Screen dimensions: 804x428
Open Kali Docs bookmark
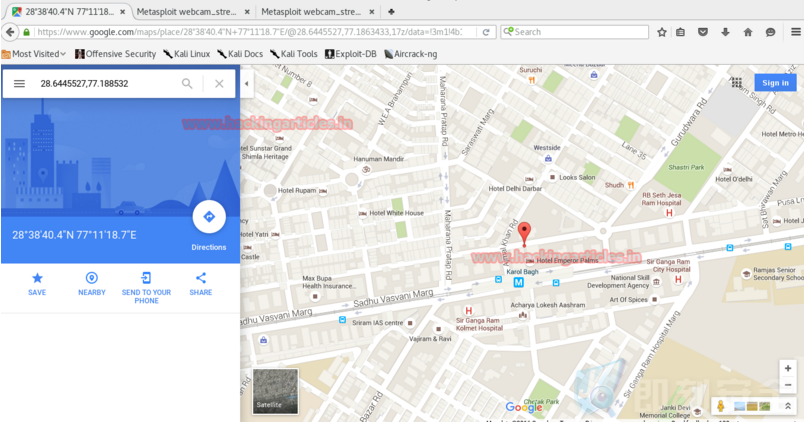[x=240, y=54]
